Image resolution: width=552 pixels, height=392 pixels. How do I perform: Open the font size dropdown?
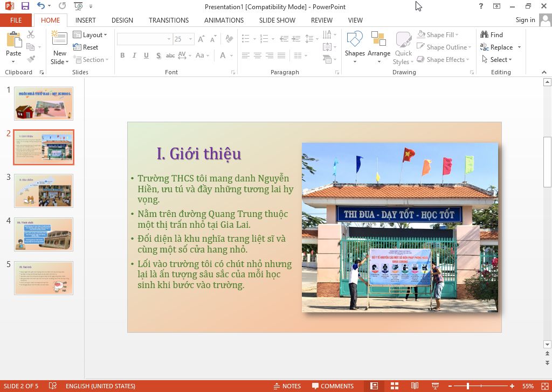191,39
